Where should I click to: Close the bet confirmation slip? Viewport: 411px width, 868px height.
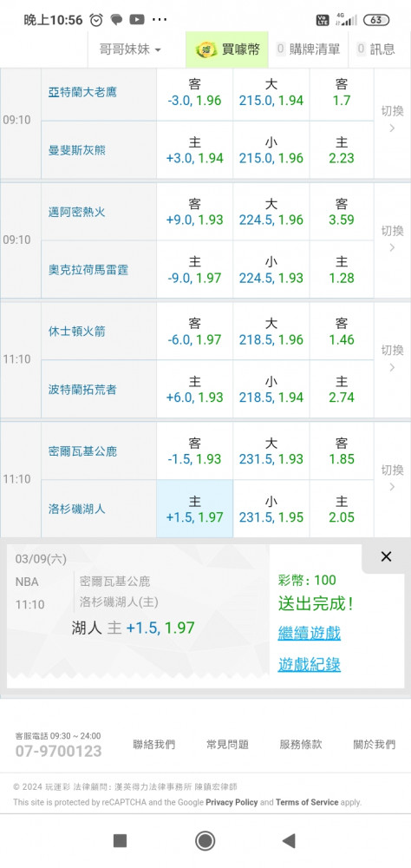click(386, 557)
